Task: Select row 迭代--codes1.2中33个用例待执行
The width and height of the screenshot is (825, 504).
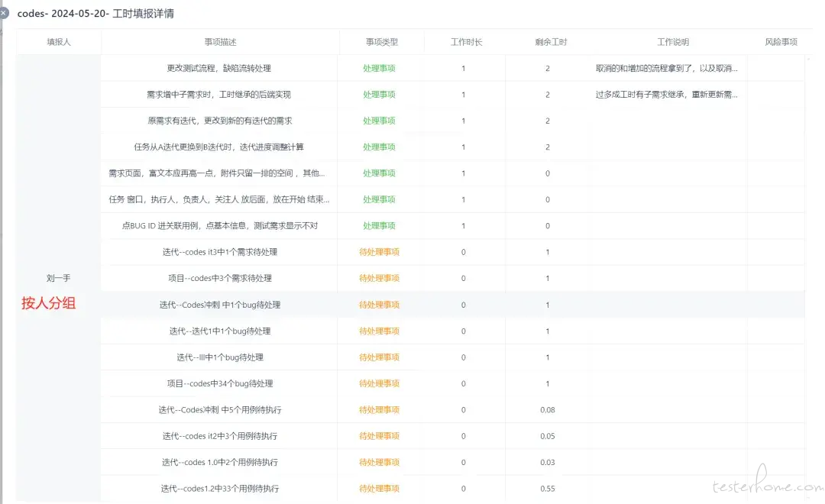Action: [x=452, y=489]
